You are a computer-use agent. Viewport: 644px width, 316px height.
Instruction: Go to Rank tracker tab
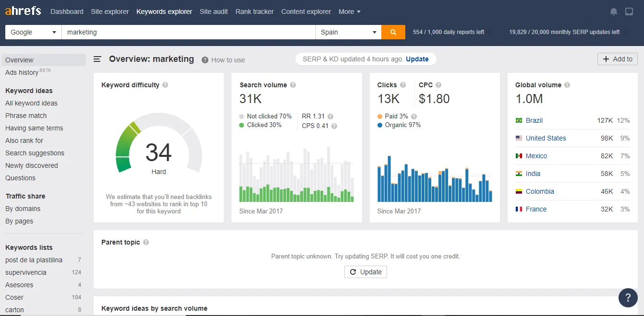pos(255,12)
